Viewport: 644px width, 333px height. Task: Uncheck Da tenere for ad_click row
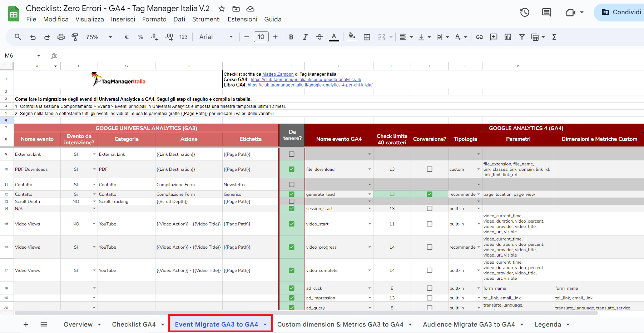[292, 288]
